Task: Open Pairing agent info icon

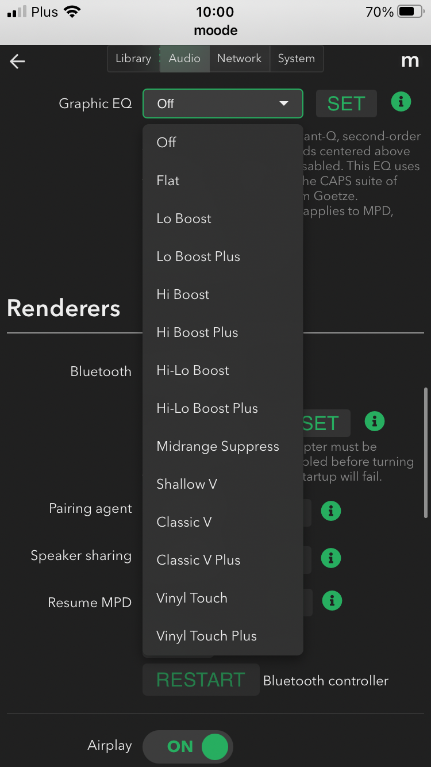Action: (331, 511)
